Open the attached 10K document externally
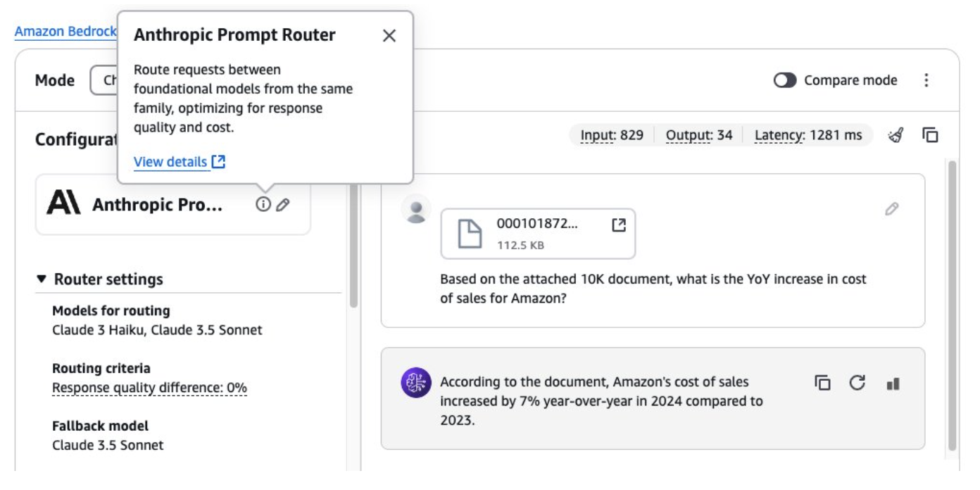This screenshot has width=980, height=490. click(x=618, y=225)
